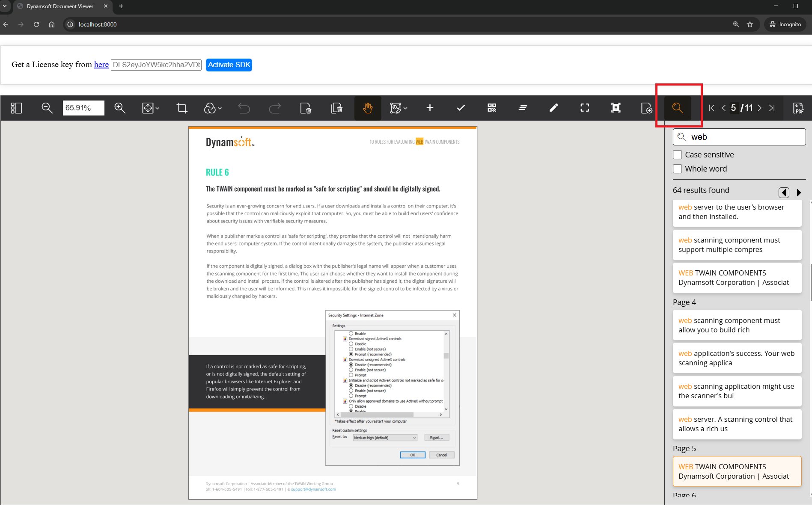Open the fit-mode dropdown
The image size is (812, 518).
[x=150, y=108]
